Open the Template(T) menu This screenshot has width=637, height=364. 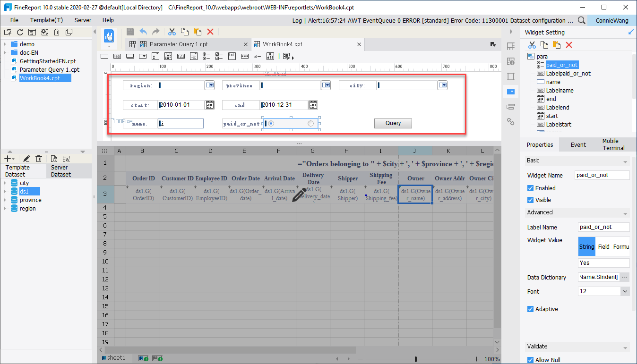point(46,20)
